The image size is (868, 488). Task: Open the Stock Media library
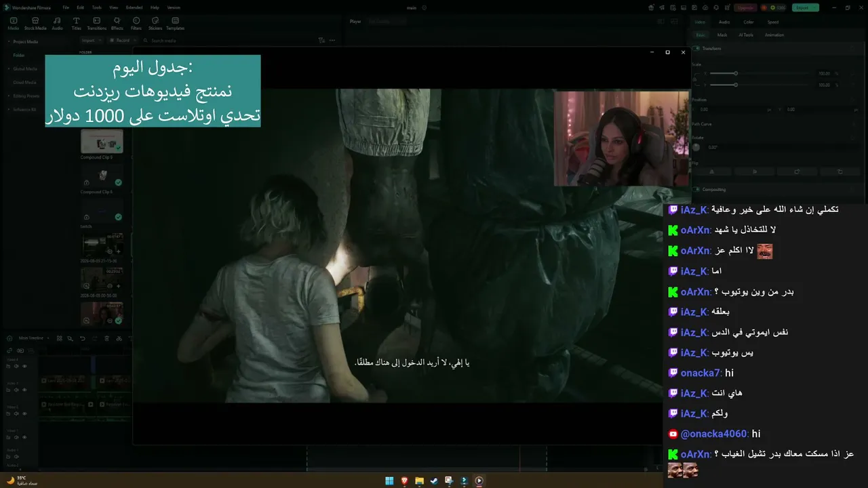point(35,23)
